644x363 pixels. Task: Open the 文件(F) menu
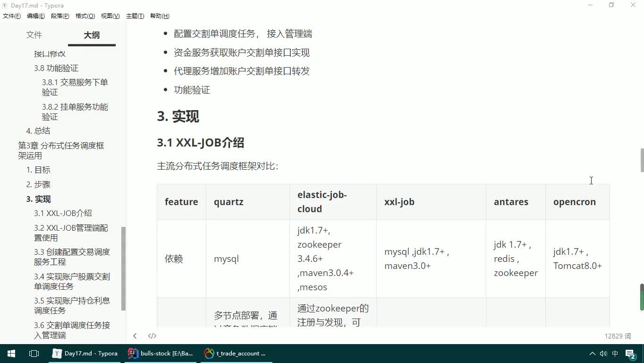(12, 16)
